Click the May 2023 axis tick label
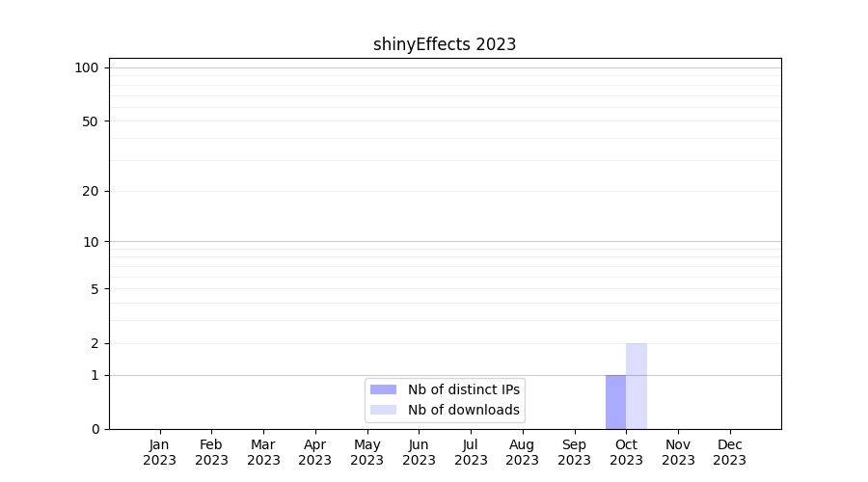This screenshot has width=868, height=482. click(366, 452)
